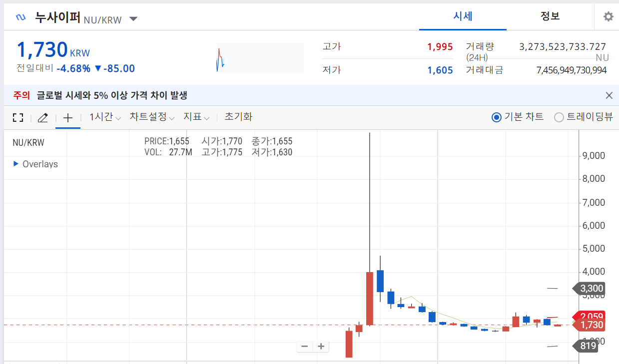The width and height of the screenshot is (619, 364).
Task: Click the 고가:1,775 chart readout
Action: click(222, 152)
